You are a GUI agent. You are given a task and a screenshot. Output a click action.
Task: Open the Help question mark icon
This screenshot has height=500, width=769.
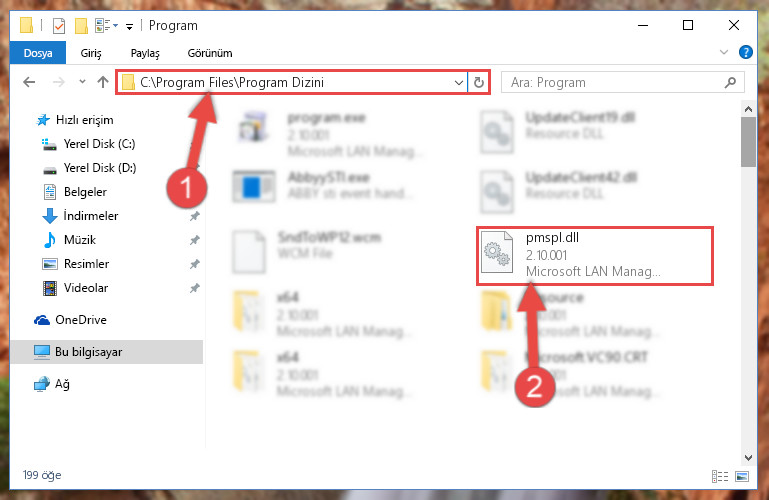[x=745, y=52]
